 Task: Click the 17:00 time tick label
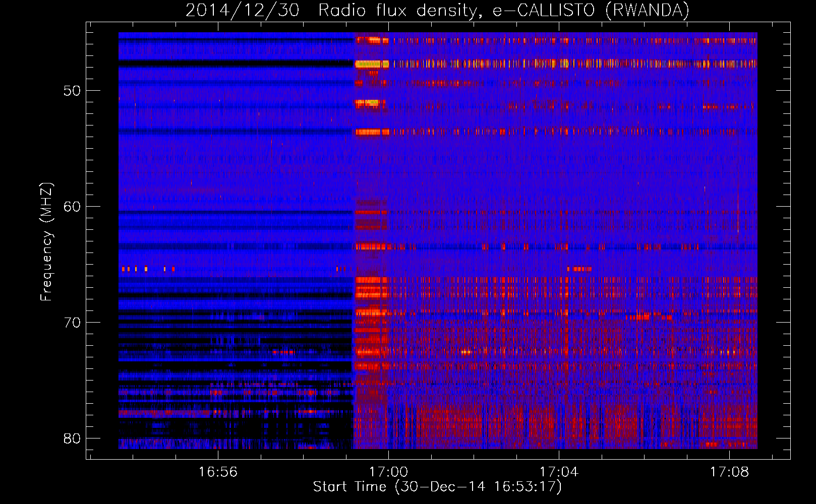388,472
